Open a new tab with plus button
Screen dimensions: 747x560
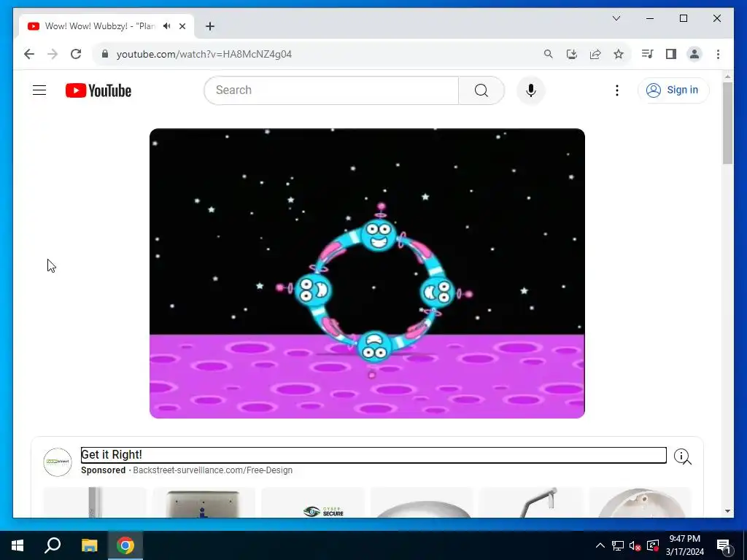[210, 26]
